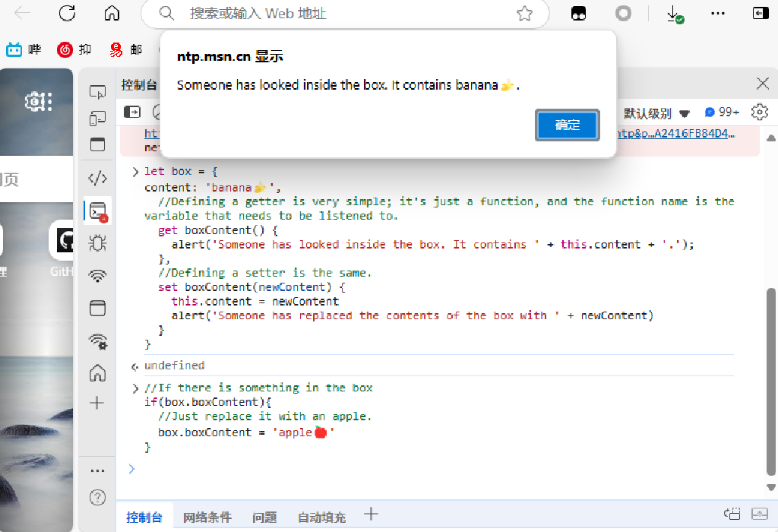Click the 控制台 panel title at top

tap(139, 85)
